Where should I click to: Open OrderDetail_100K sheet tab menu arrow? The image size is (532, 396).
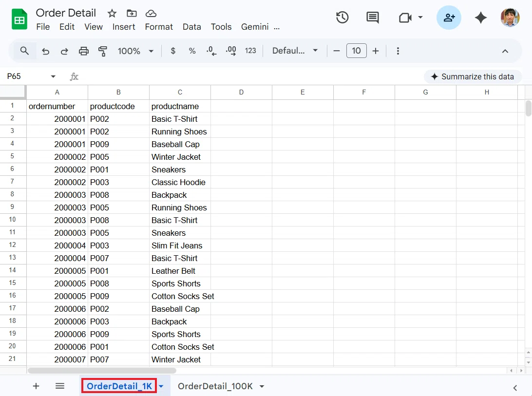point(262,386)
